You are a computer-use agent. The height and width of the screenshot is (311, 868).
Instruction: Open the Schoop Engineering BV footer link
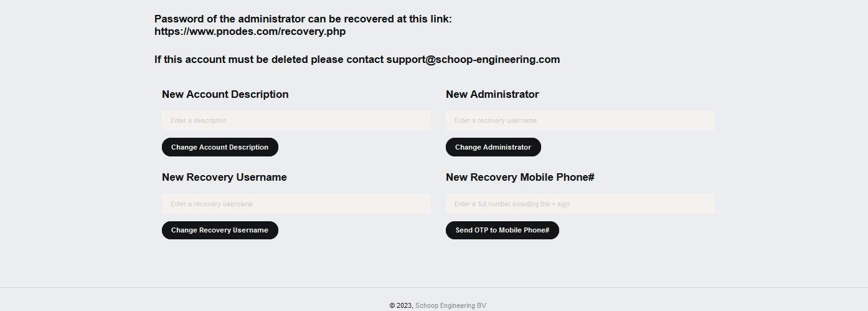tap(450, 305)
